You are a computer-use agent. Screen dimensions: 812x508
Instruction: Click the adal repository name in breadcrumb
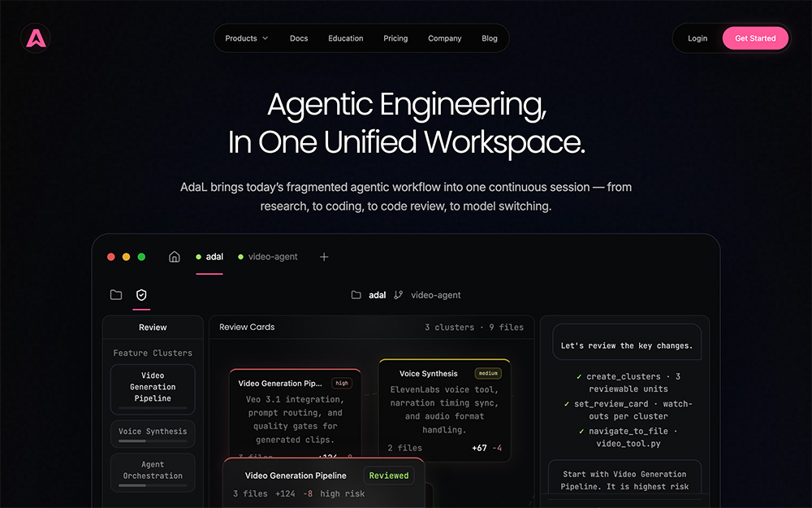click(377, 295)
